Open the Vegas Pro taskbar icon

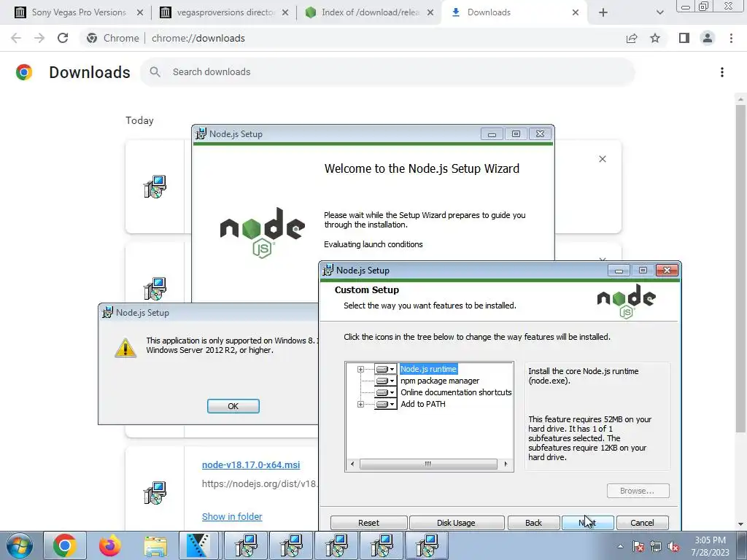(x=200, y=545)
